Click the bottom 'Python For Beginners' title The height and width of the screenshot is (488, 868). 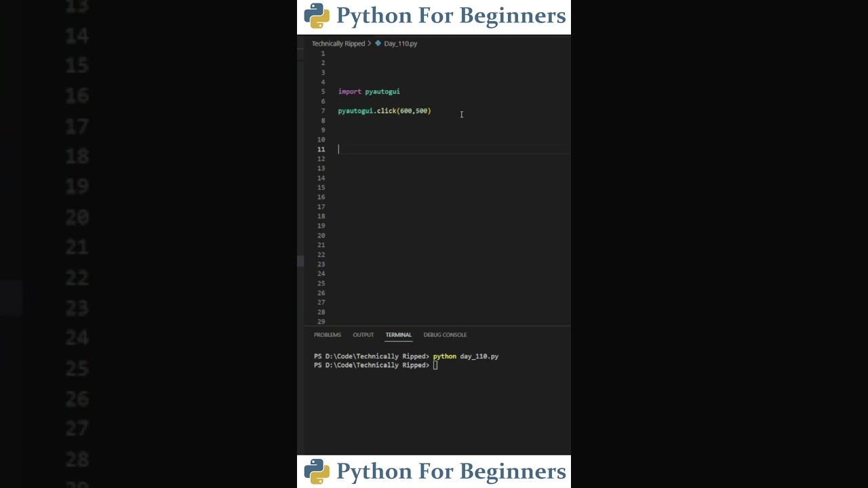[x=451, y=472]
